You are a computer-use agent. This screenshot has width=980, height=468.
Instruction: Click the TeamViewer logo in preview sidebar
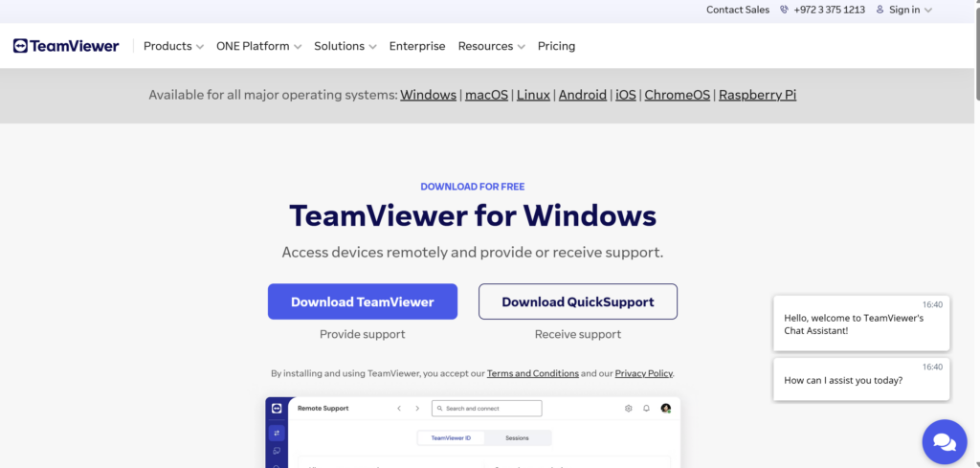click(277, 408)
